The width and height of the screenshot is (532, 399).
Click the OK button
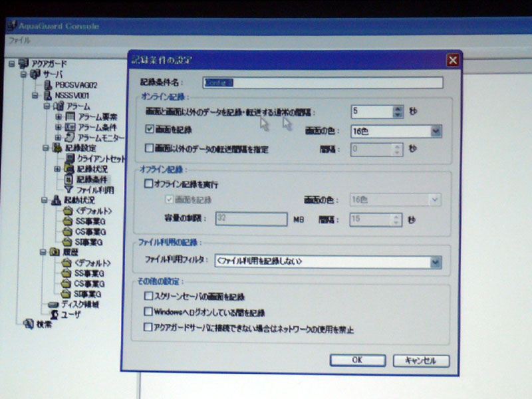[x=357, y=360]
